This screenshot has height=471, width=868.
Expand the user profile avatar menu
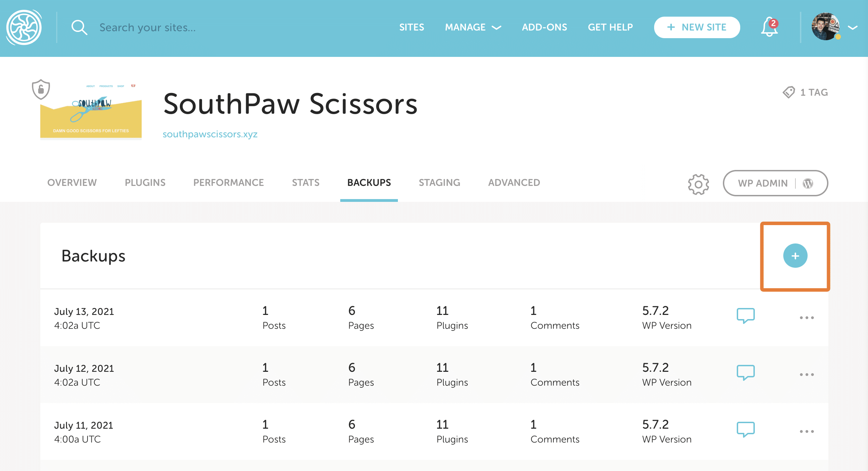[x=834, y=27]
